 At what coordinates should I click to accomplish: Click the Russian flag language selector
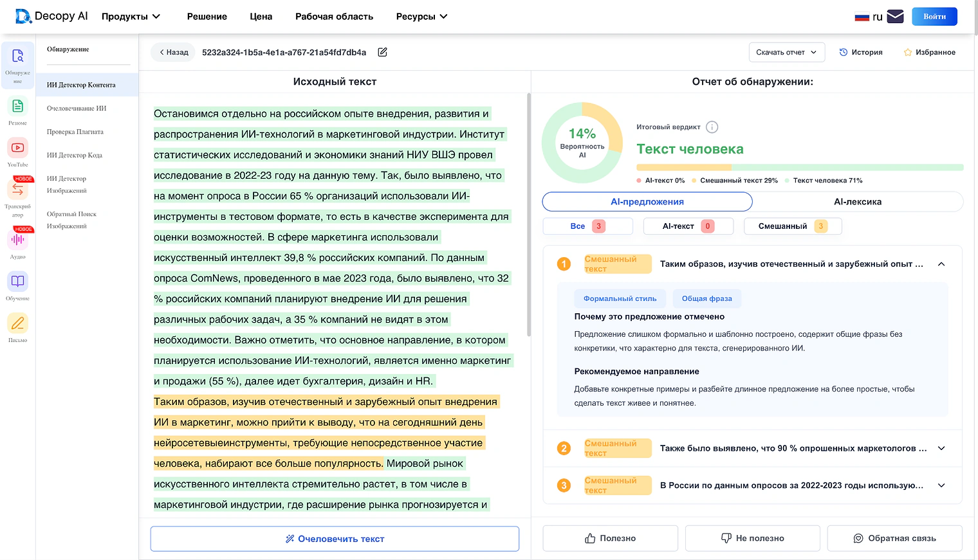(x=869, y=17)
